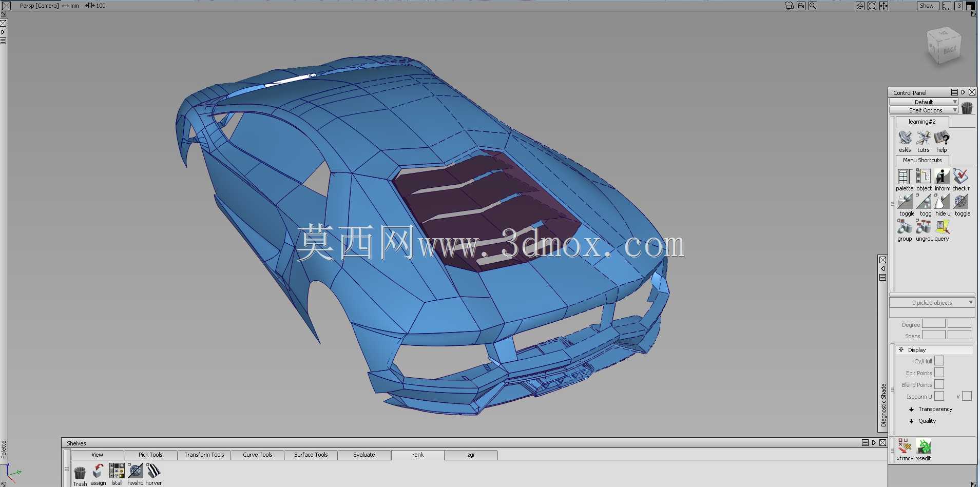
Task: Click the first Spans input field
Action: tap(933, 335)
